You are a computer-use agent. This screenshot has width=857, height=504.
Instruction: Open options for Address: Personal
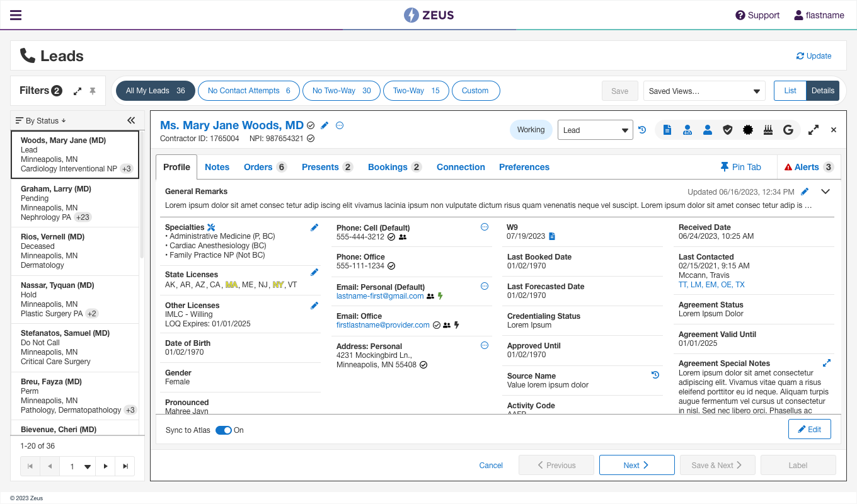[x=485, y=345]
